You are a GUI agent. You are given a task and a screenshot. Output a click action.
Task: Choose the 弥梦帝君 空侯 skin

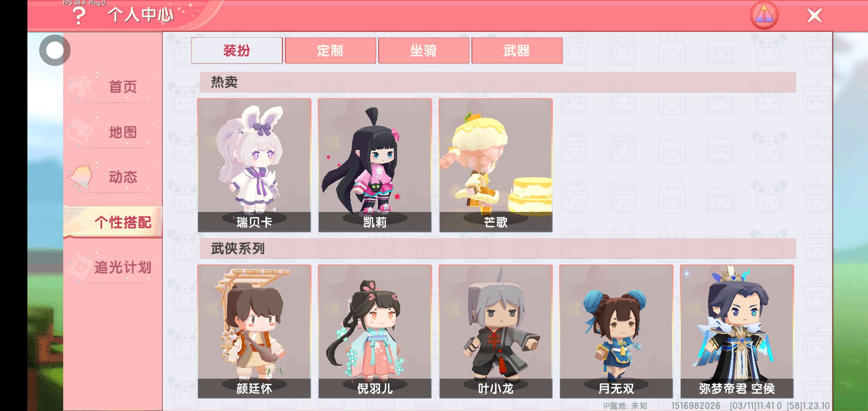pos(737,331)
